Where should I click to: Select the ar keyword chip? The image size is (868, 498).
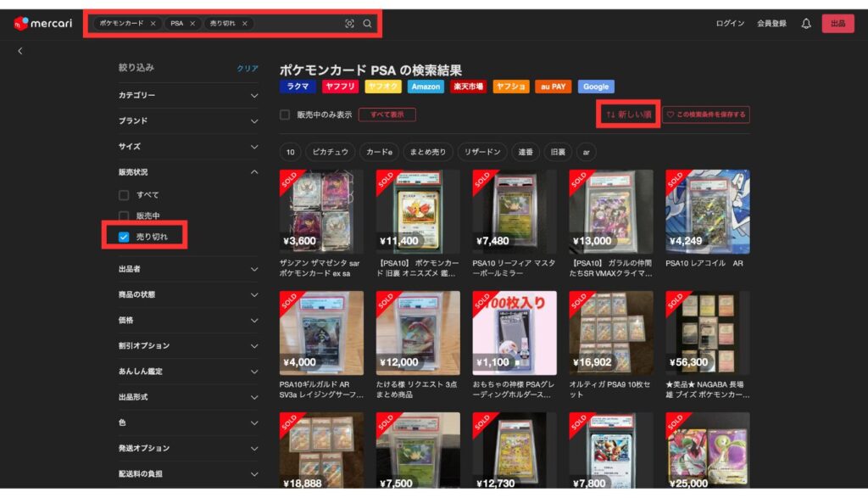(x=587, y=153)
